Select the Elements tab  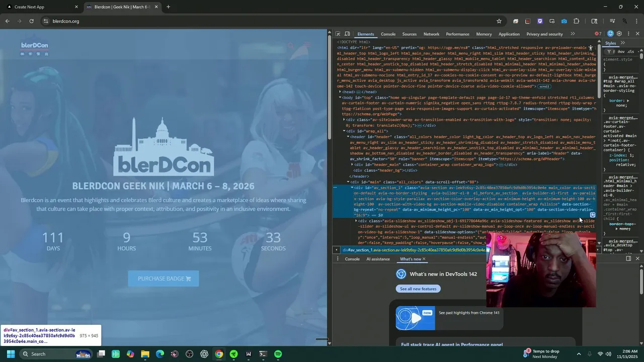[x=366, y=34]
